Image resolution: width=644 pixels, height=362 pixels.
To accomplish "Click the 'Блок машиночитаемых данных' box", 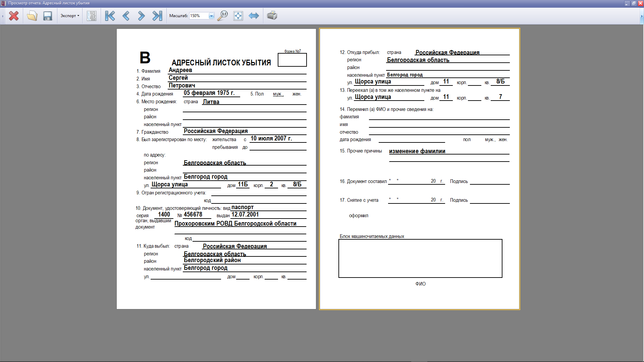I will 420,258.
